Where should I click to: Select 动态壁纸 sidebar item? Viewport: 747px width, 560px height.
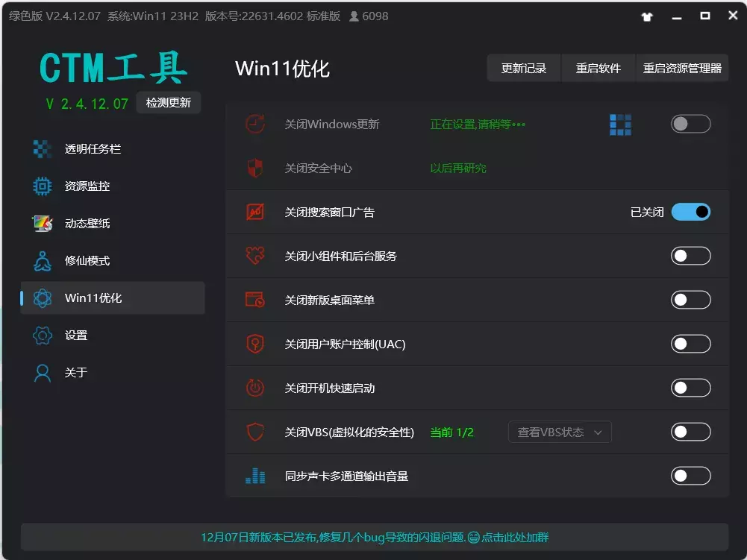pyautogui.click(x=113, y=224)
